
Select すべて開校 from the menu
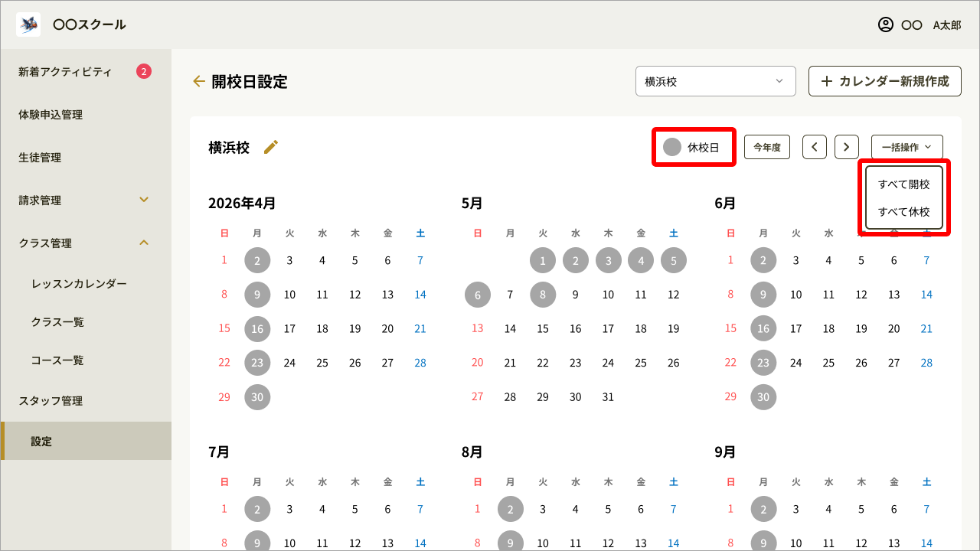coord(903,184)
